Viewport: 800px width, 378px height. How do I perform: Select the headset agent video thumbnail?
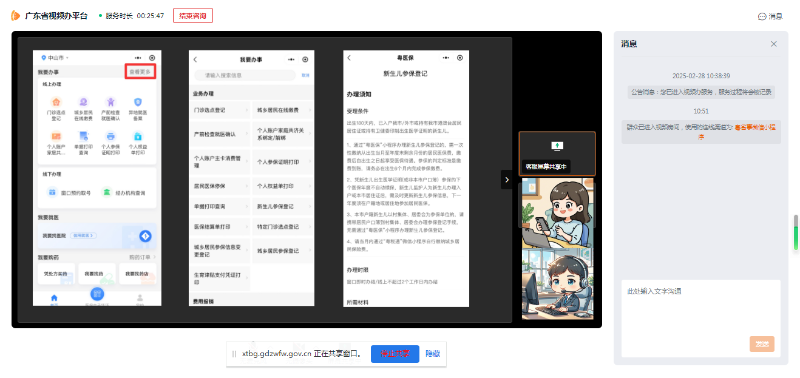pyautogui.click(x=557, y=284)
